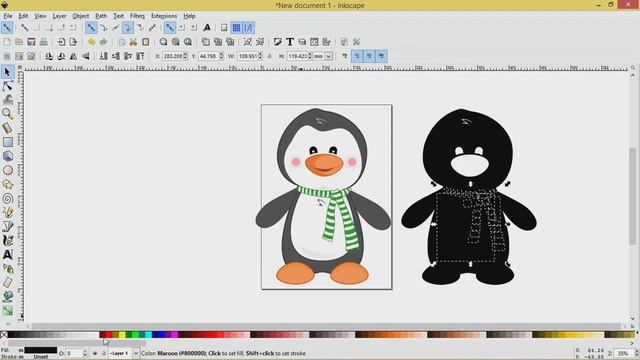The image size is (640, 360).
Task: Step the X position spinner
Action: coord(185,56)
